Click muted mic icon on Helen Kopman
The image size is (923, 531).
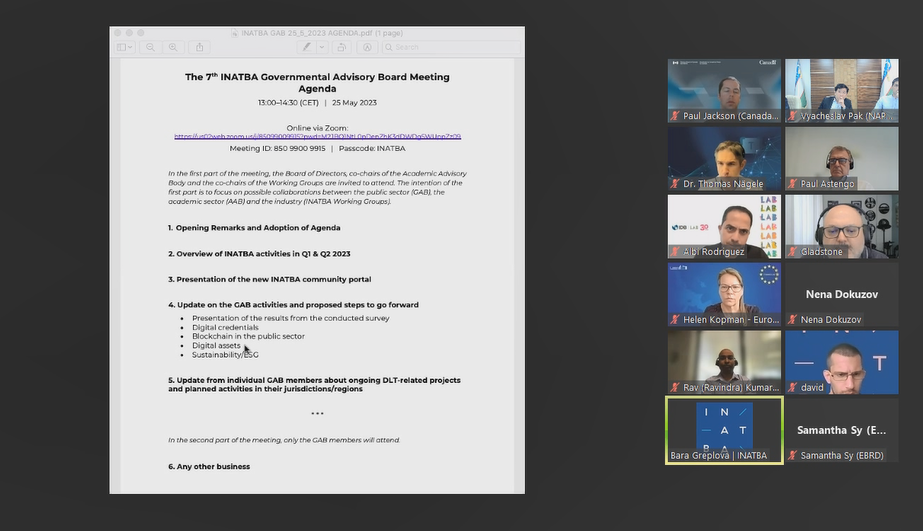tap(675, 320)
